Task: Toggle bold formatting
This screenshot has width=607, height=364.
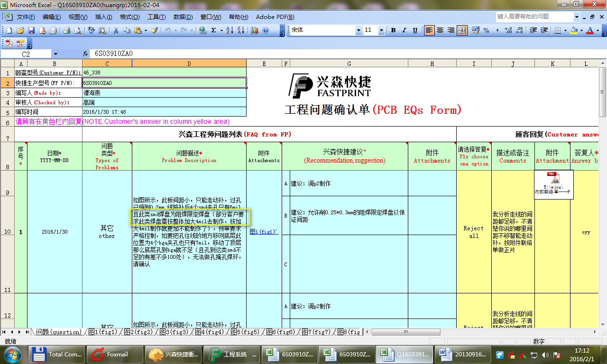Action: tap(393, 30)
